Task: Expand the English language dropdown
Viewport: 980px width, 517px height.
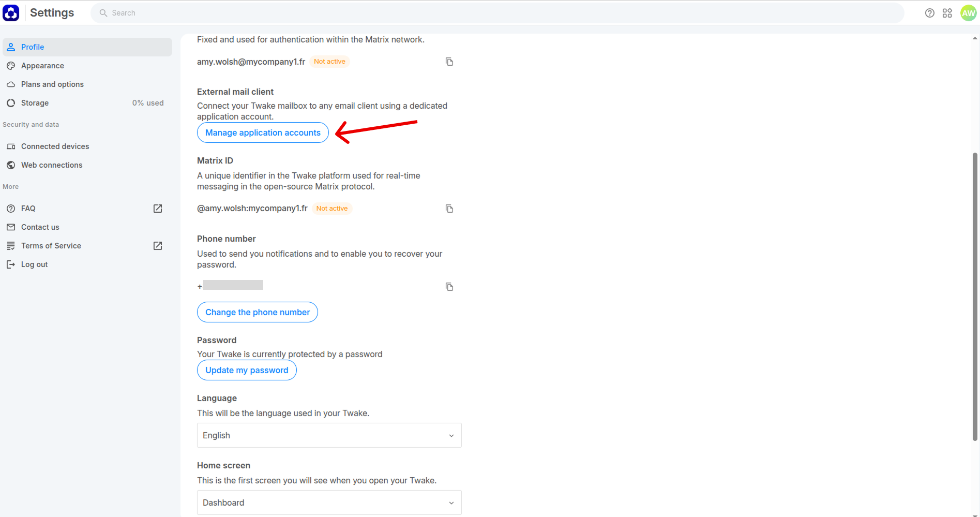Action: (329, 435)
